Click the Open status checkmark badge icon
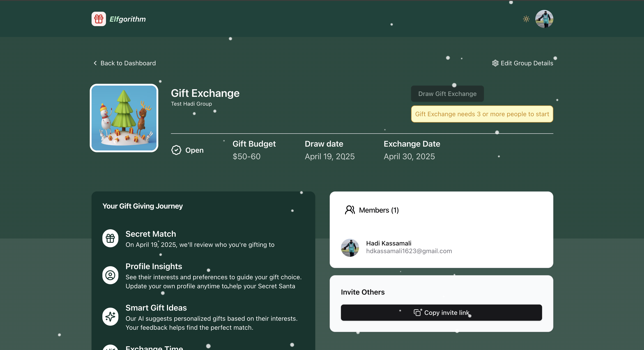 (x=176, y=150)
